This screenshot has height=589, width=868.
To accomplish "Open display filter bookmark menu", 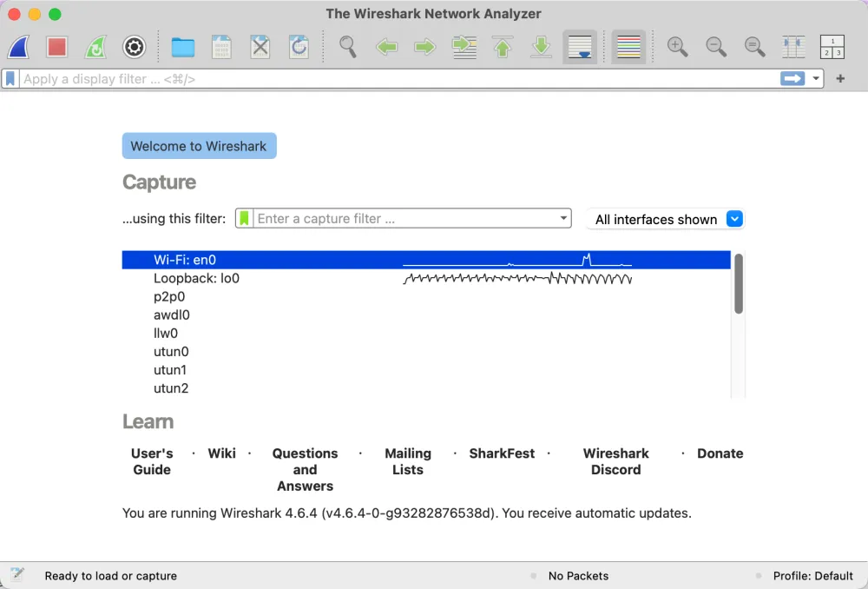I will click(x=10, y=79).
